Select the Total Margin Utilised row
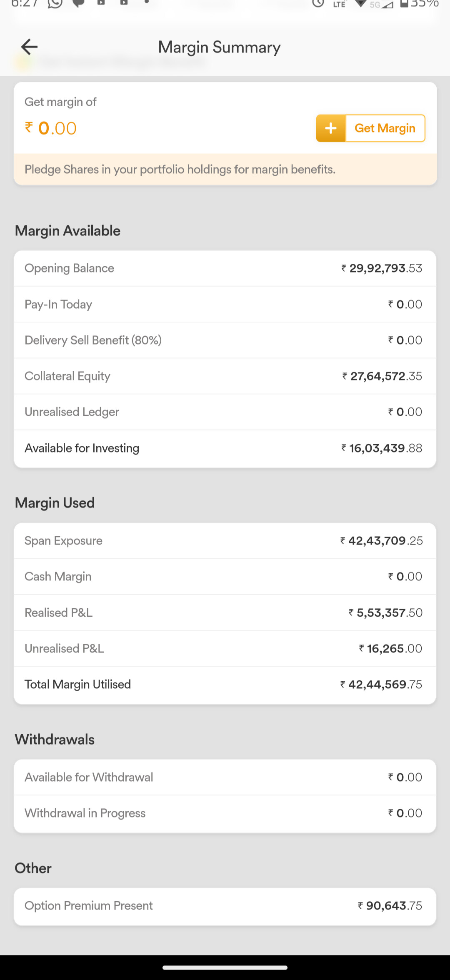The width and height of the screenshot is (450, 980). 225,685
